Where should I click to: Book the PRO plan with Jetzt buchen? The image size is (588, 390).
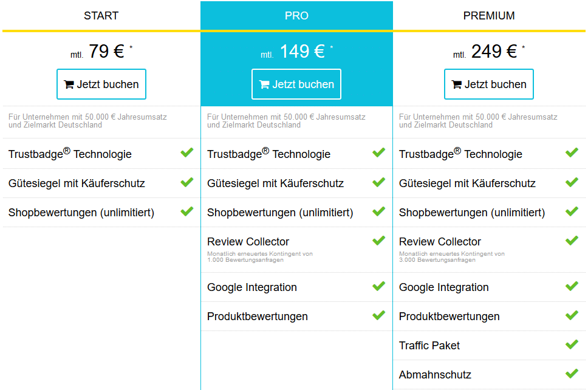click(x=296, y=84)
